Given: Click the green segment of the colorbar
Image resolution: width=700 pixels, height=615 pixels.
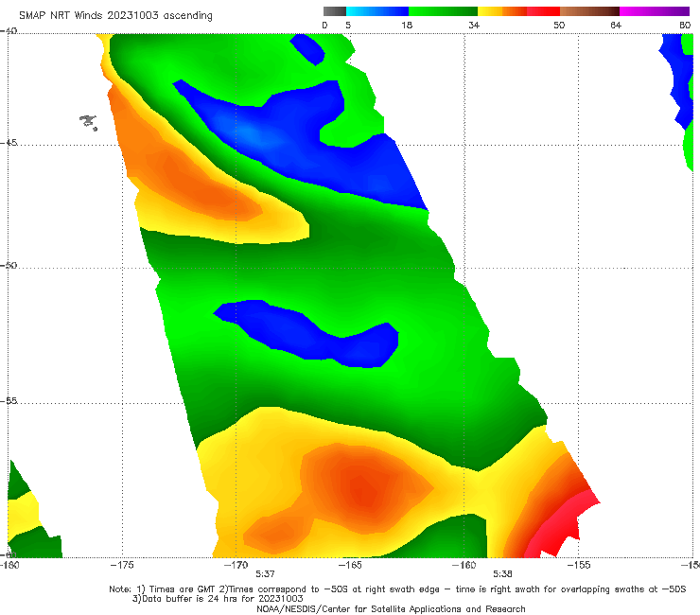Looking at the screenshot, I should click(443, 11).
